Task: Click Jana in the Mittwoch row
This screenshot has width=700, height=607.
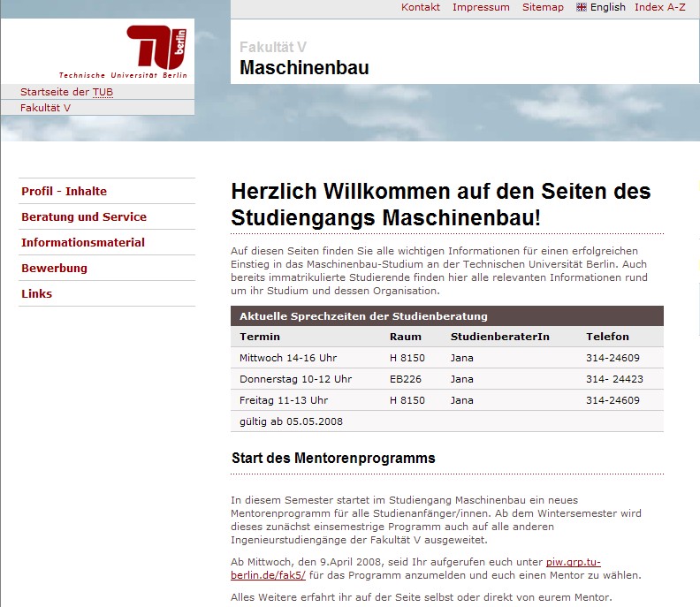Action: pos(462,358)
